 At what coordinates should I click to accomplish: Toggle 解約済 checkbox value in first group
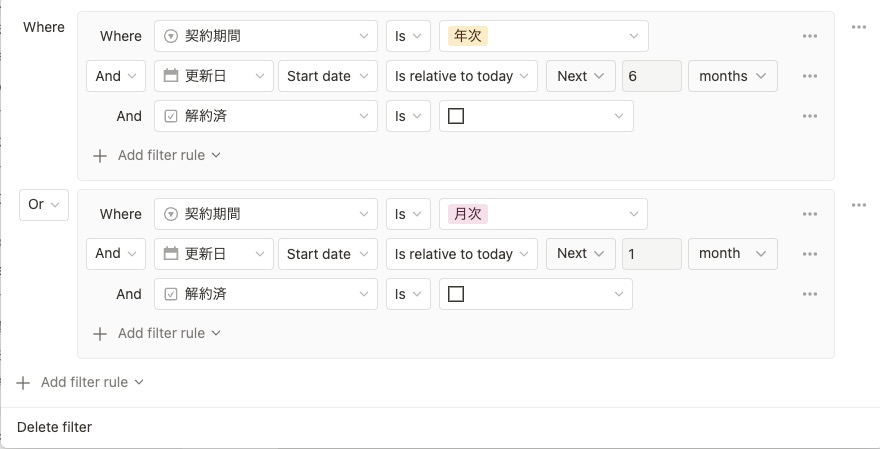tap(456, 116)
